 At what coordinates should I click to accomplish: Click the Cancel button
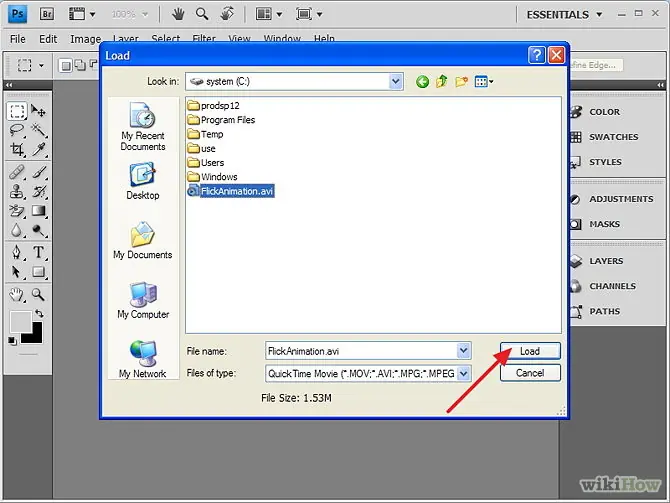tap(530, 373)
